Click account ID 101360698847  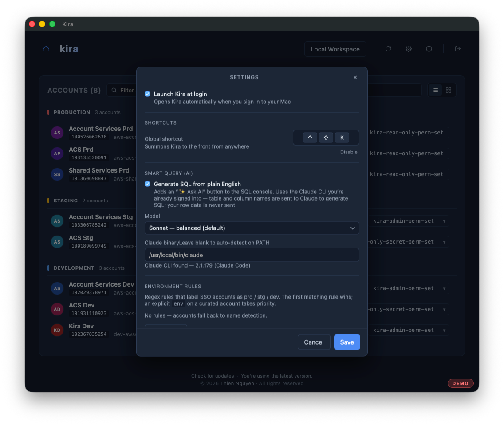89,178
